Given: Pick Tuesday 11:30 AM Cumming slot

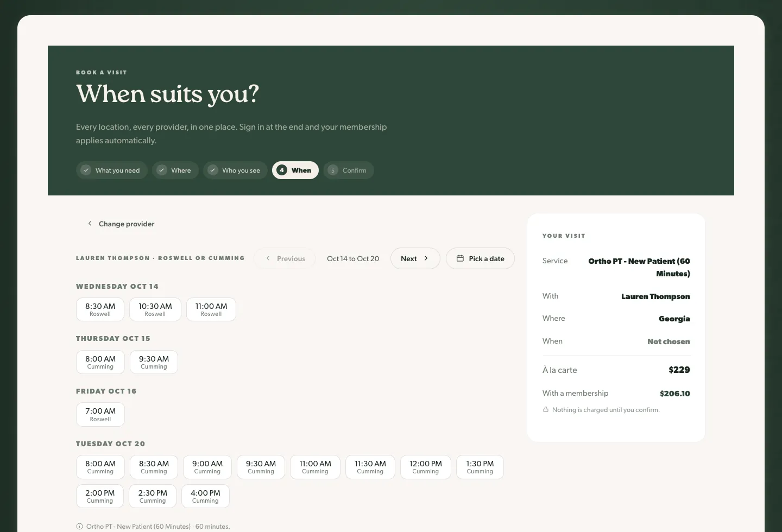Looking at the screenshot, I should (x=370, y=467).
